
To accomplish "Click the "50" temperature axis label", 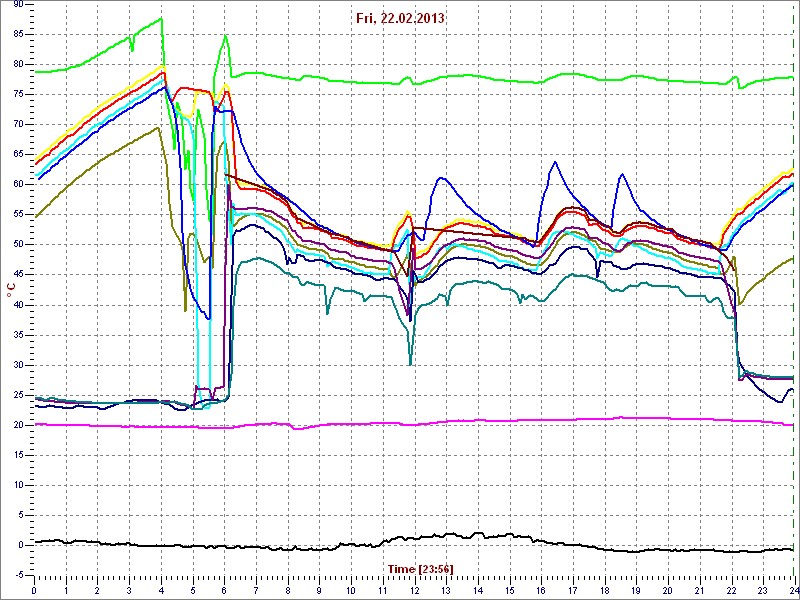I will pyautogui.click(x=19, y=245).
